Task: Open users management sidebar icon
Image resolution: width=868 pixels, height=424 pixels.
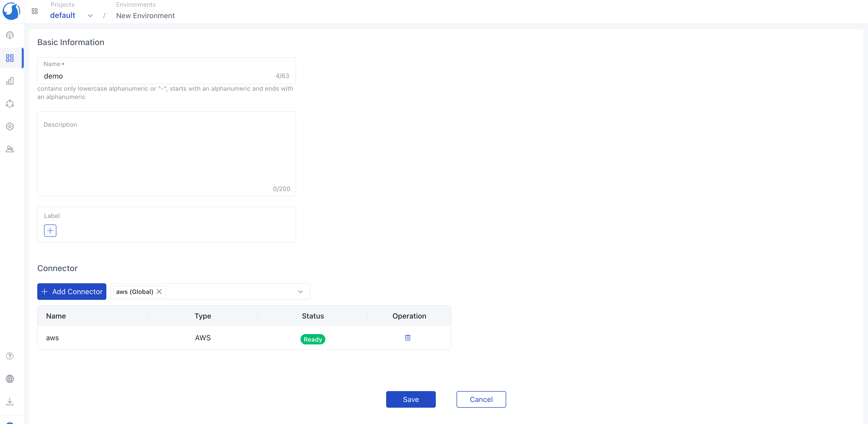Action: (10, 149)
